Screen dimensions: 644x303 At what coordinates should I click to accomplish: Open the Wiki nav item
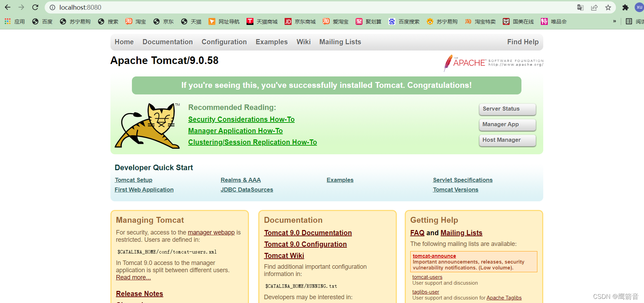304,42
